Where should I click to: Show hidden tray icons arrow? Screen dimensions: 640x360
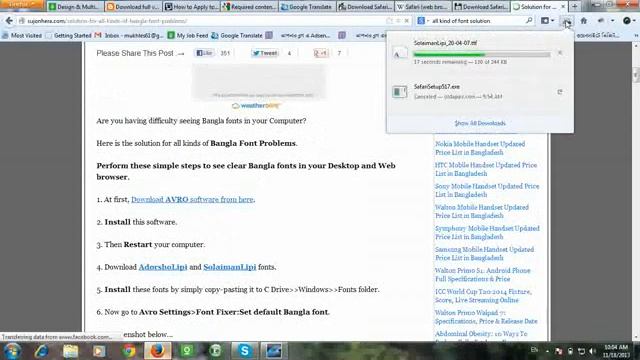[x=547, y=351]
